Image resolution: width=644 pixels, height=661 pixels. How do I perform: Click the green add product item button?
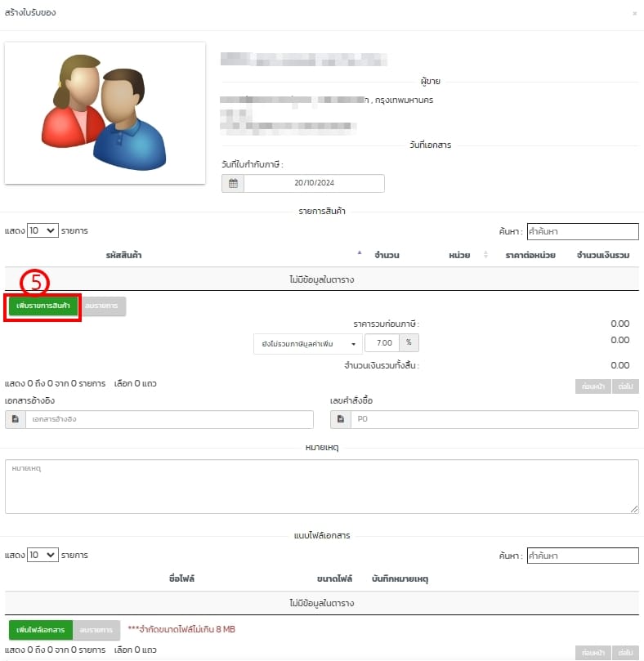[43, 306]
